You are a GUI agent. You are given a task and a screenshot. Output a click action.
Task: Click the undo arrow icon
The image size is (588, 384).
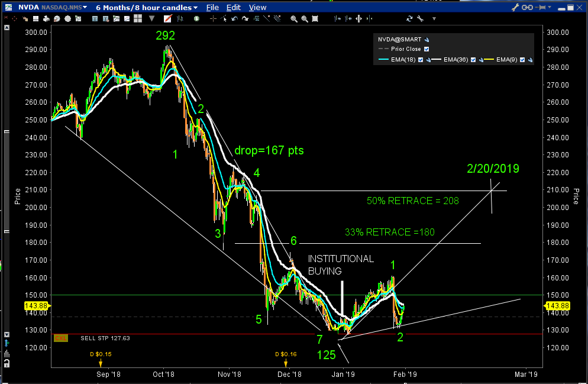click(x=234, y=18)
